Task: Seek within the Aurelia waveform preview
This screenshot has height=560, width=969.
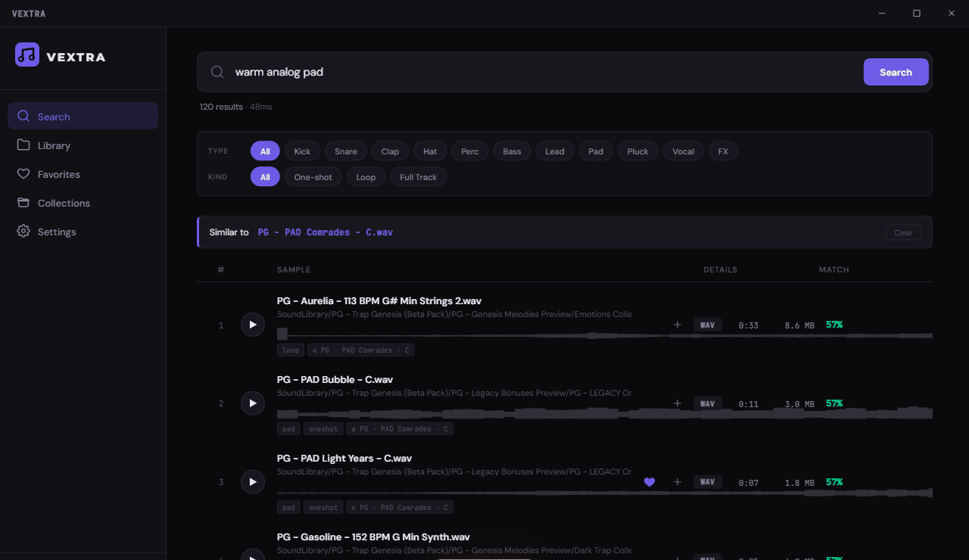Action: 605,334
